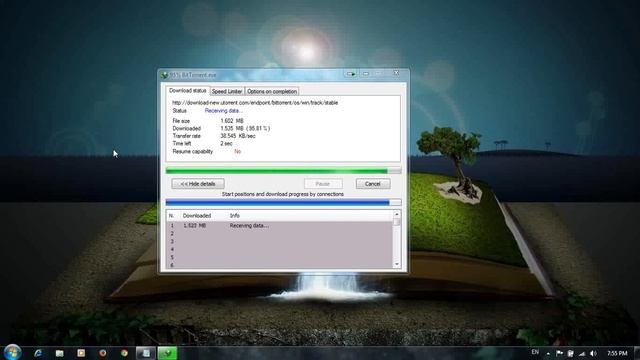The height and width of the screenshot is (360, 640).
Task: Open Internet Explorer from the taskbar
Action: [38, 353]
